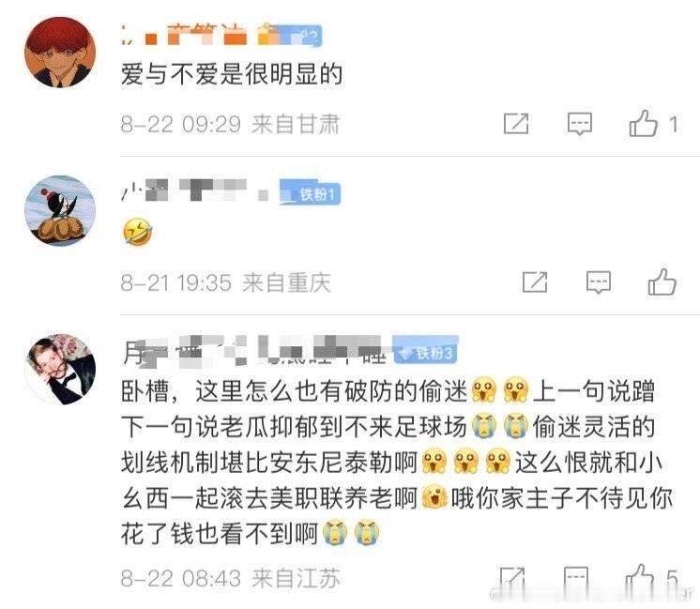Tap the badge beside first username
The image size is (700, 609).
(x=289, y=35)
